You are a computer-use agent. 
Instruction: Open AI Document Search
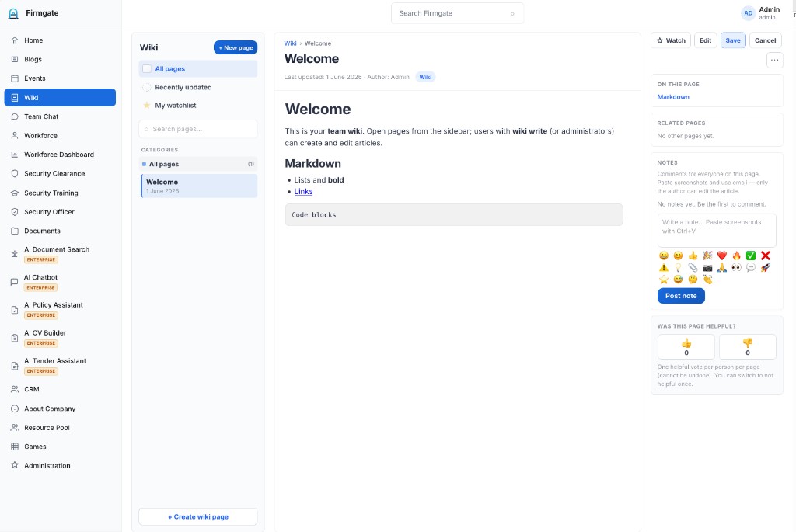(x=60, y=254)
